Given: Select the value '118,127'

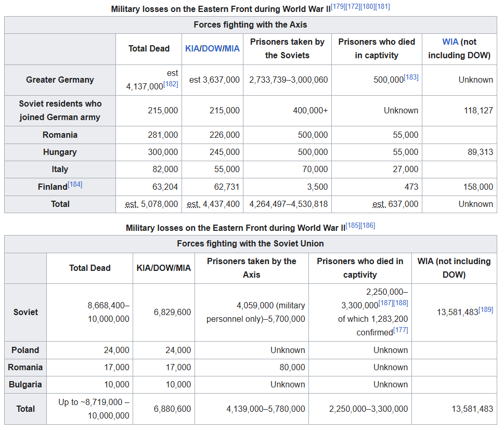Looking at the screenshot, I should pyautogui.click(x=479, y=111).
